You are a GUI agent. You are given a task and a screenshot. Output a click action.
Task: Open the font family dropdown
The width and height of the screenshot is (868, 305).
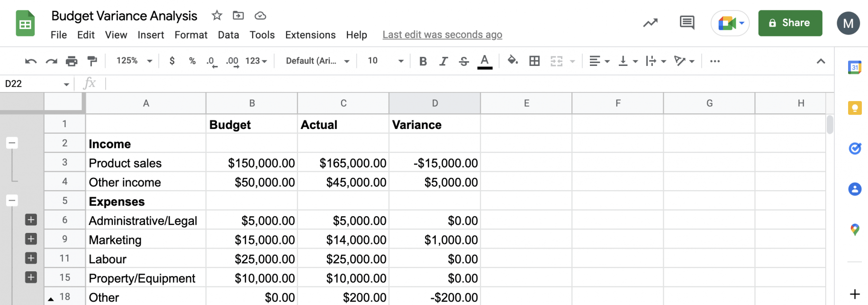tap(317, 61)
